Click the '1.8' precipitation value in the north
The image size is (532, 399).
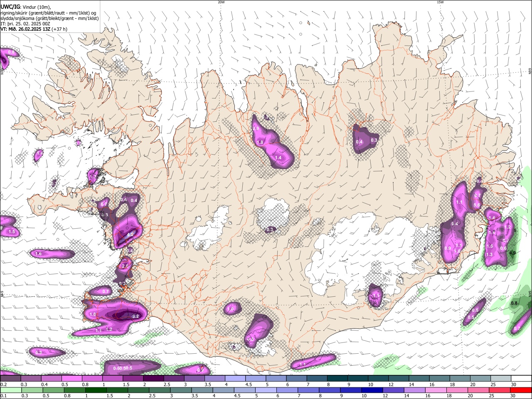pos(260,143)
